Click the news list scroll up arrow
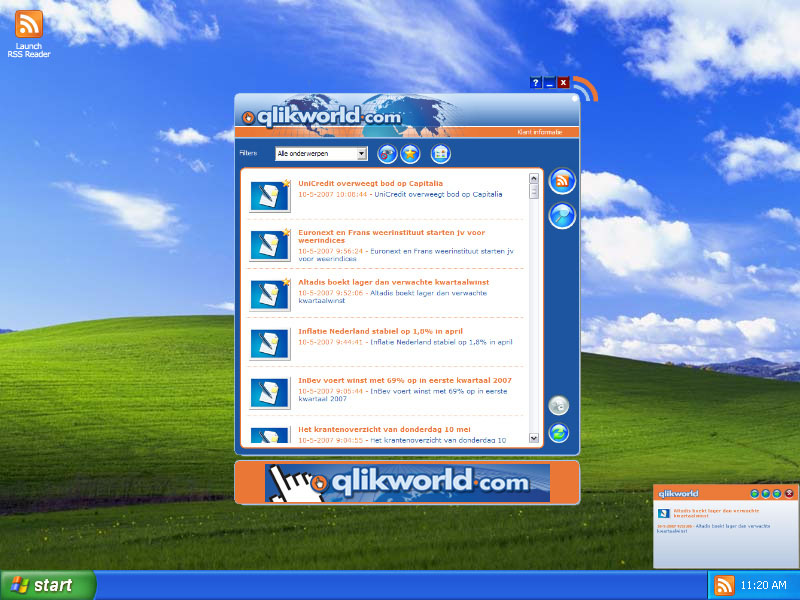 tap(533, 179)
